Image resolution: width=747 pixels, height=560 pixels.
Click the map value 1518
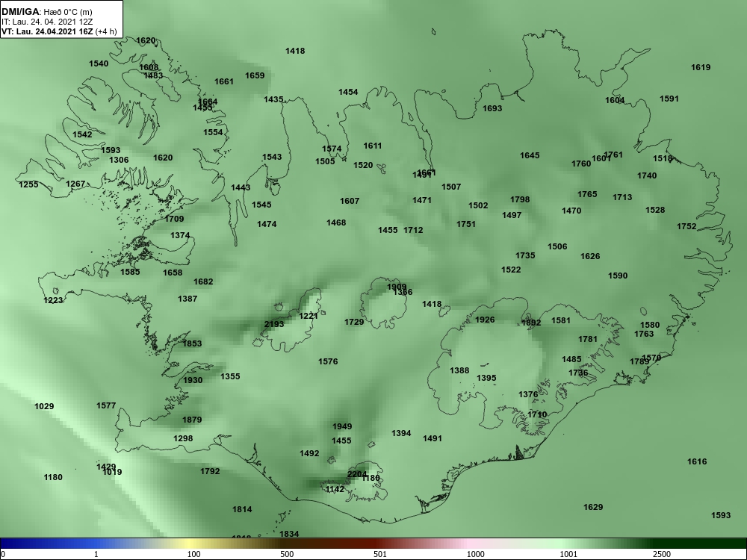pyautogui.click(x=662, y=158)
